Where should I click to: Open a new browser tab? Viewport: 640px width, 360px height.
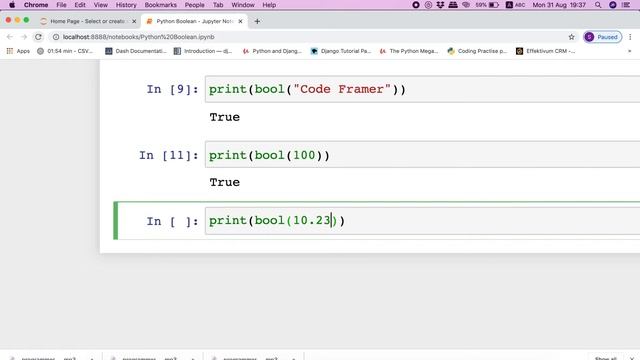257,21
